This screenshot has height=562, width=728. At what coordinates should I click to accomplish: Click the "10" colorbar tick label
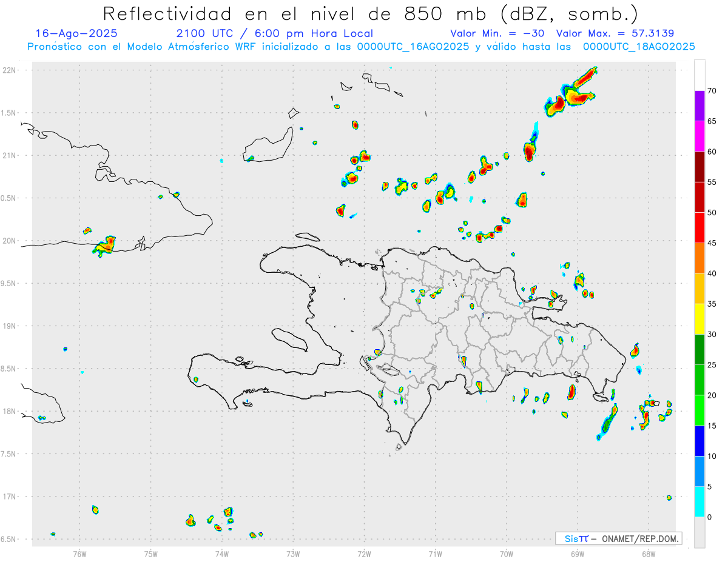712,457
